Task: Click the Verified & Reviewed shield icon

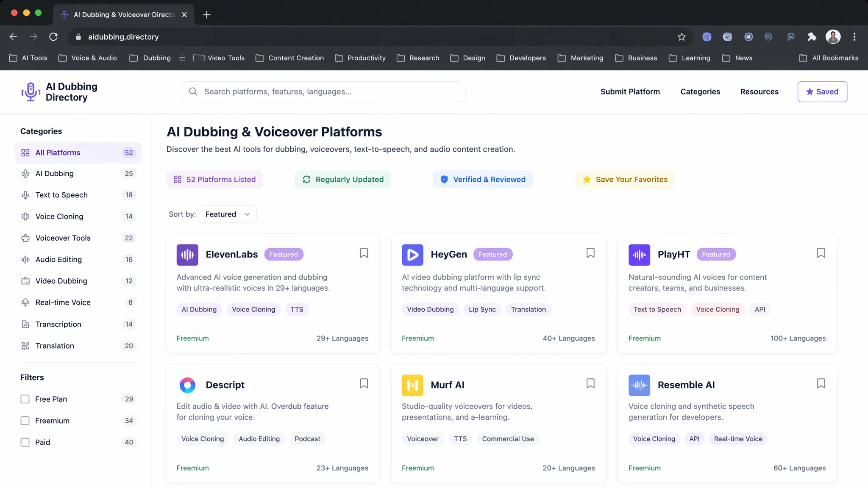Action: 444,180
